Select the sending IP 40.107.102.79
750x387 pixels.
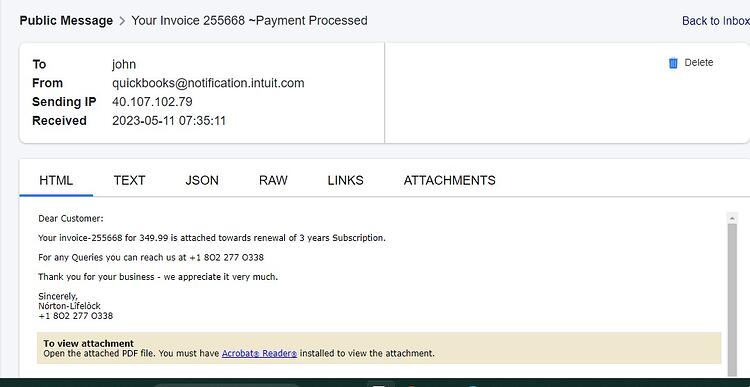pos(152,102)
